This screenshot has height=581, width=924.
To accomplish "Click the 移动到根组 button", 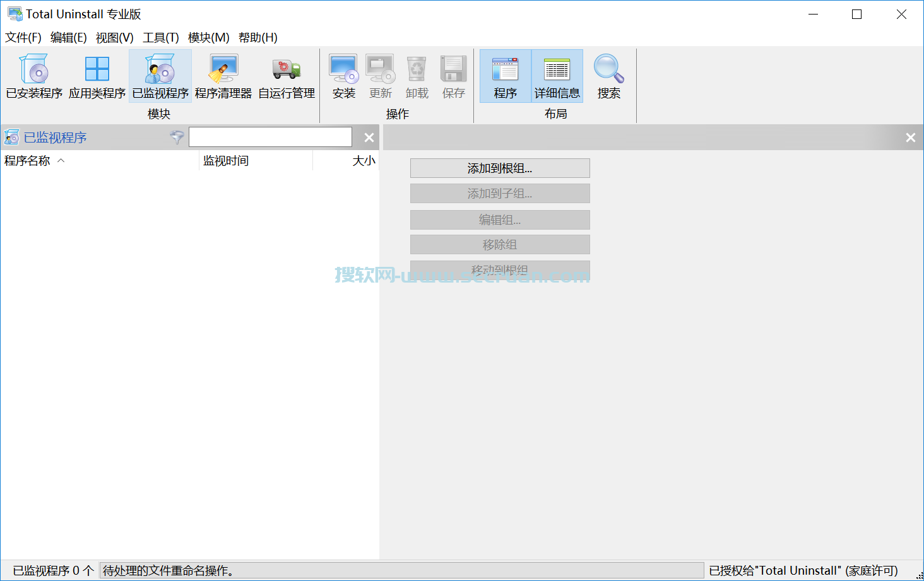I will pos(500,271).
